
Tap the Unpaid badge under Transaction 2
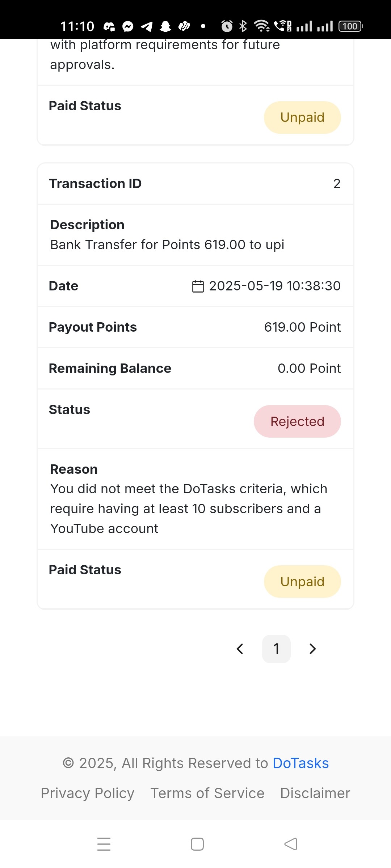point(302,582)
